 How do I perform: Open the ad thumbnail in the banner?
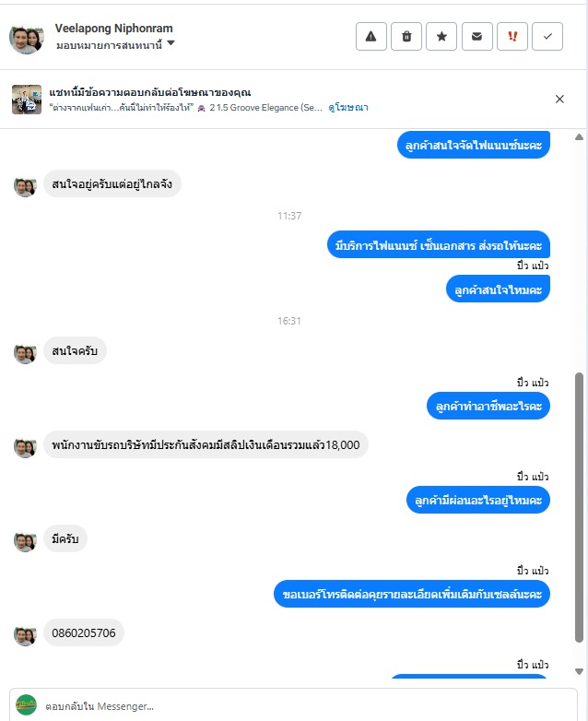click(27, 100)
